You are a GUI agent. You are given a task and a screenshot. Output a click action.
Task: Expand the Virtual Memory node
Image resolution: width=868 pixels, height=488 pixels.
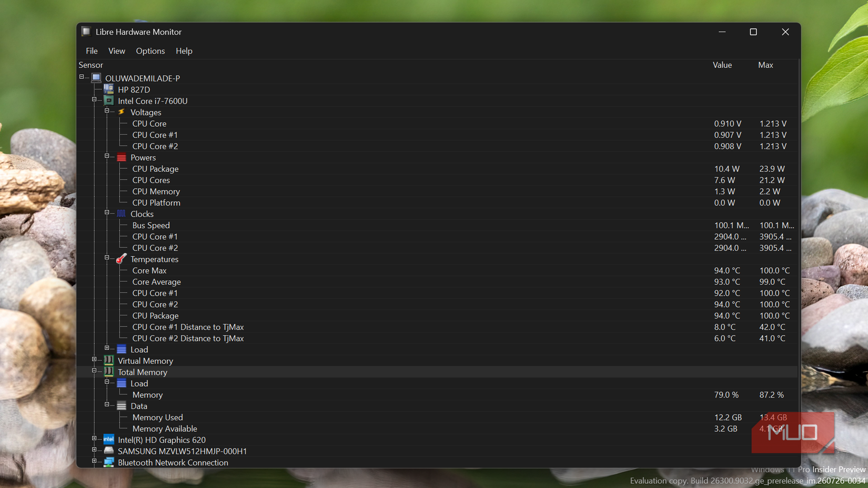94,360
